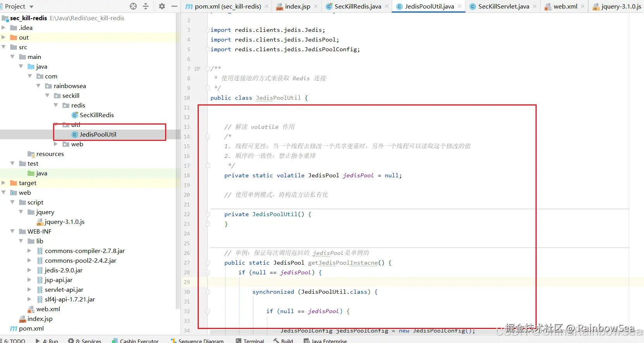The height and width of the screenshot is (343, 644).
Task: Switch to jquery-3.1.0.js tab
Action: [x=617, y=6]
